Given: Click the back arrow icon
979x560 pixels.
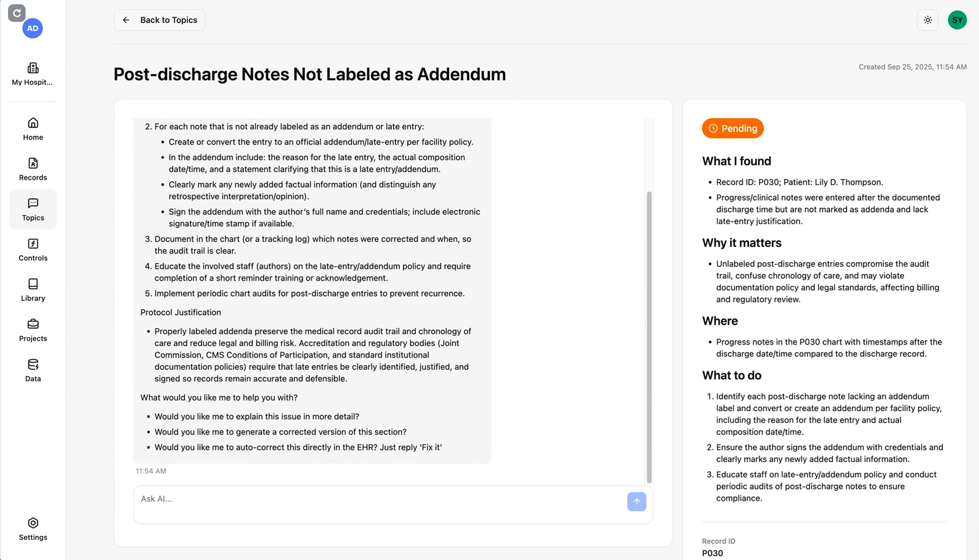Looking at the screenshot, I should pos(126,20).
